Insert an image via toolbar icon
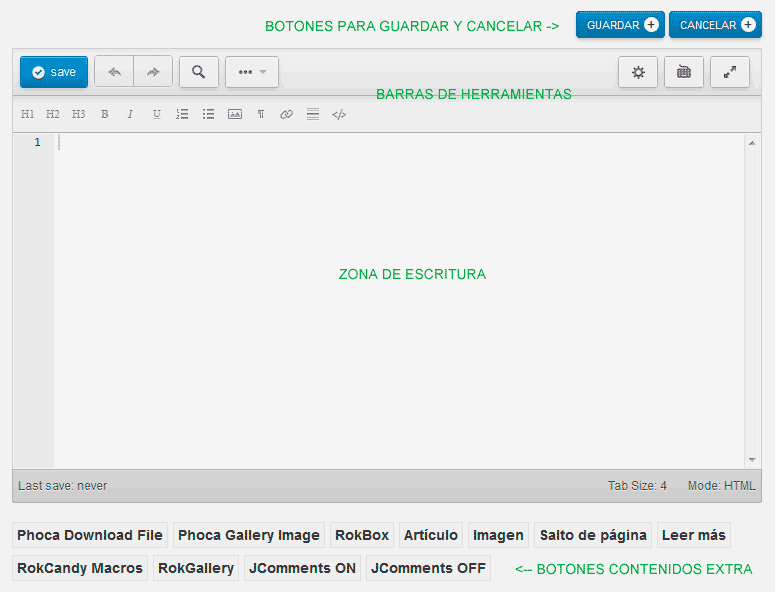Viewport: 775px width, 592px height. (234, 115)
